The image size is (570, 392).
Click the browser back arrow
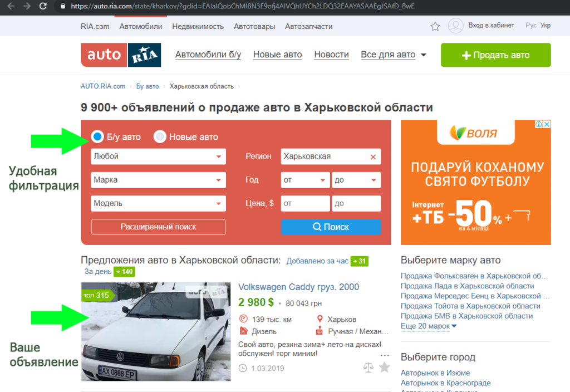click(11, 6)
